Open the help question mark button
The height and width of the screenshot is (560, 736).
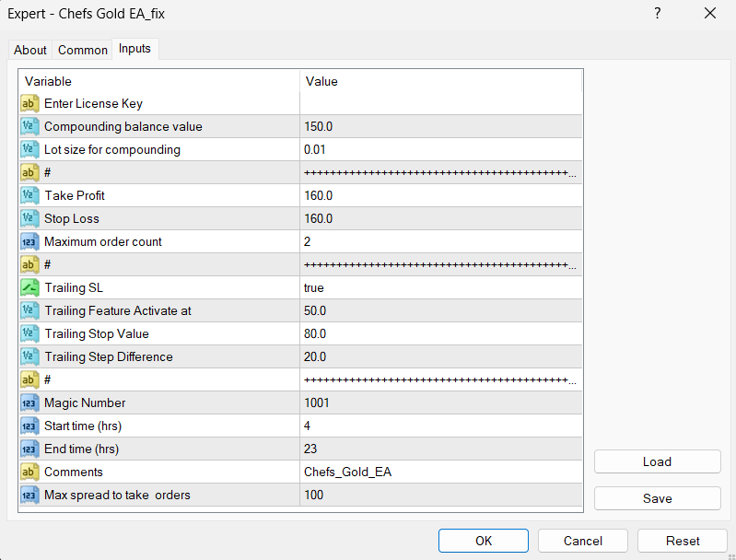coord(657,14)
